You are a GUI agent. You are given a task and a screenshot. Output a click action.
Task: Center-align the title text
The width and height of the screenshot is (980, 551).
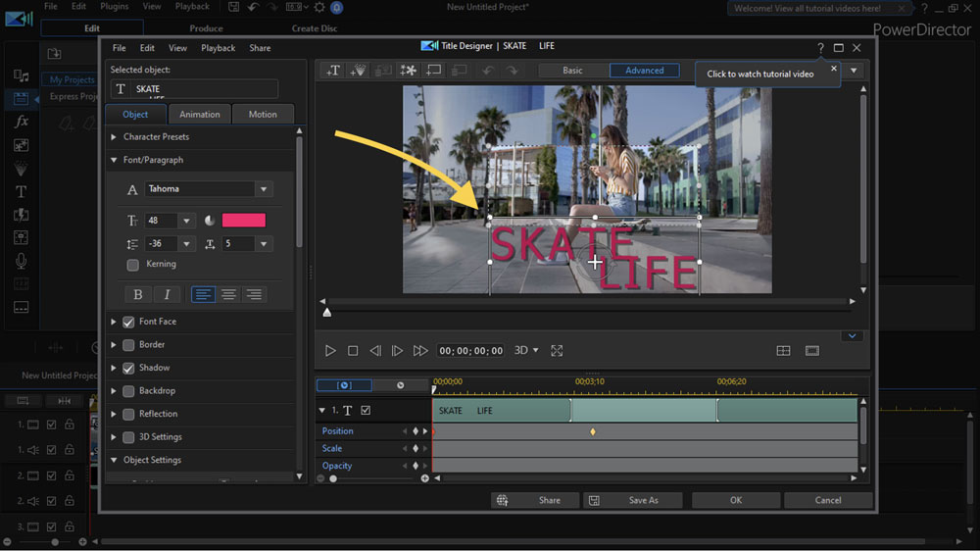coord(228,294)
